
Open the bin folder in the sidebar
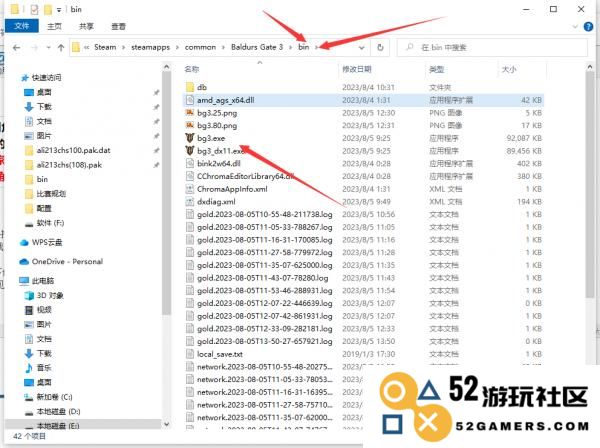click(x=42, y=179)
